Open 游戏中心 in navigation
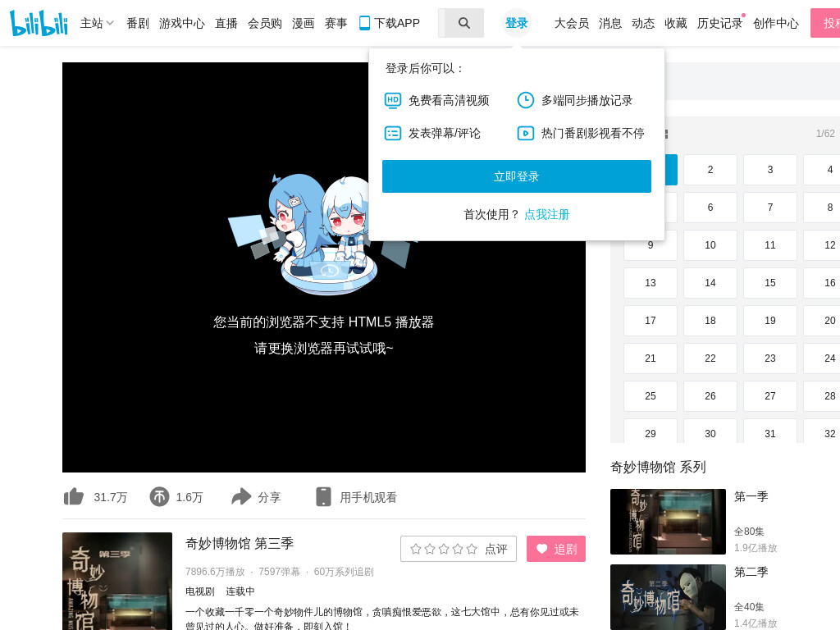Viewport: 840px width, 630px height. tap(182, 23)
